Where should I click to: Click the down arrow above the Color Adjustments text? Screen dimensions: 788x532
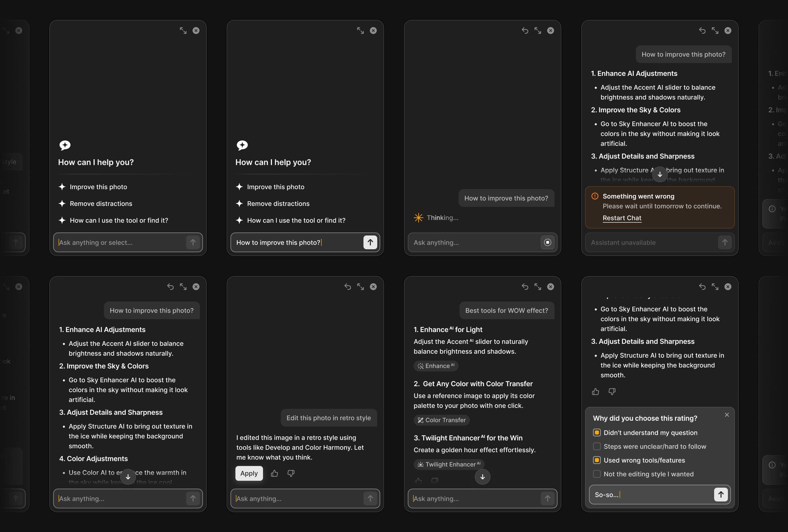[x=128, y=477]
